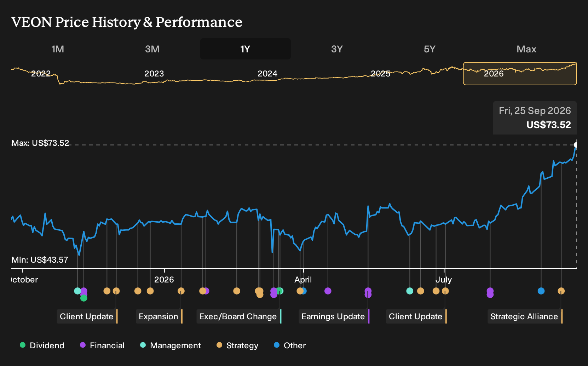Click the green Dividend legend dot
This screenshot has height=366, width=588.
[23, 345]
